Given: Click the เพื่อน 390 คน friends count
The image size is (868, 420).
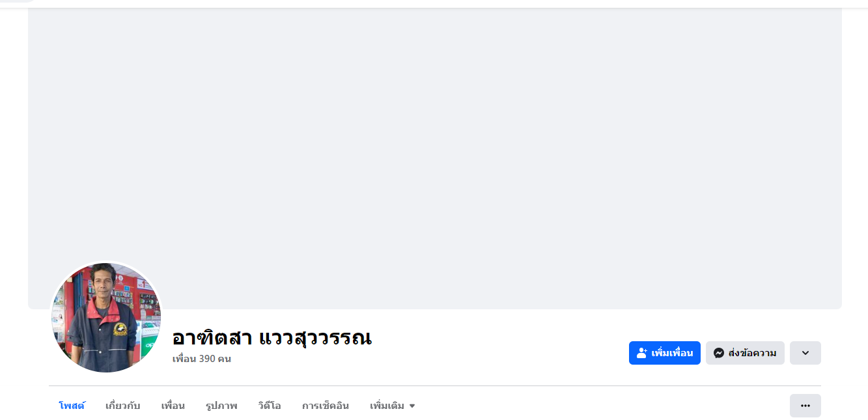Looking at the screenshot, I should [202, 359].
